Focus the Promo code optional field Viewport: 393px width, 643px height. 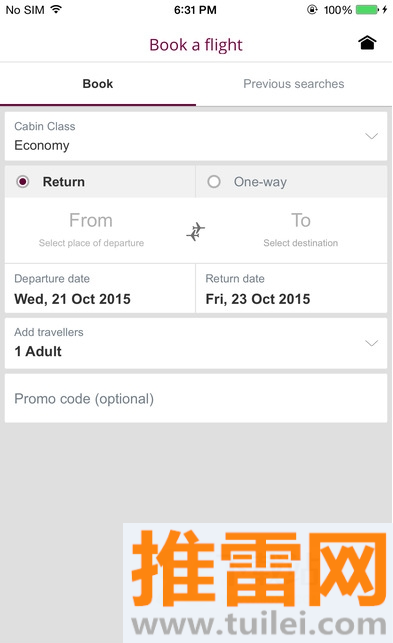196,398
